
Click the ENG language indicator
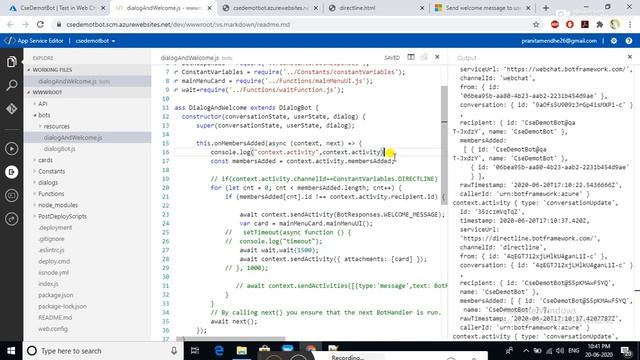point(573,351)
